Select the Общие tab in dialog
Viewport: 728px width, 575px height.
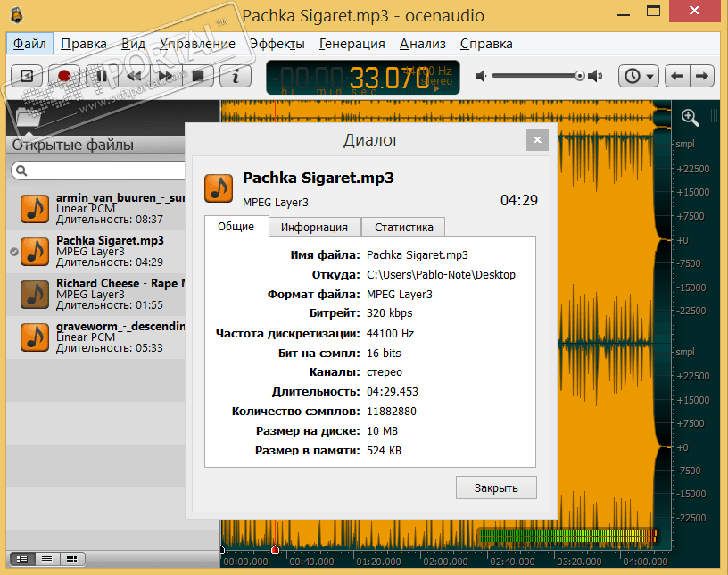pos(236,227)
